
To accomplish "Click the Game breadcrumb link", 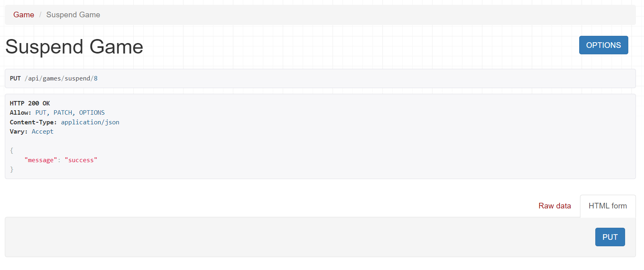I will tap(24, 15).
